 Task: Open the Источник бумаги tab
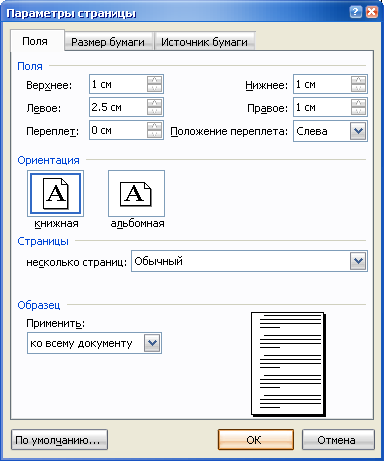tap(204, 42)
